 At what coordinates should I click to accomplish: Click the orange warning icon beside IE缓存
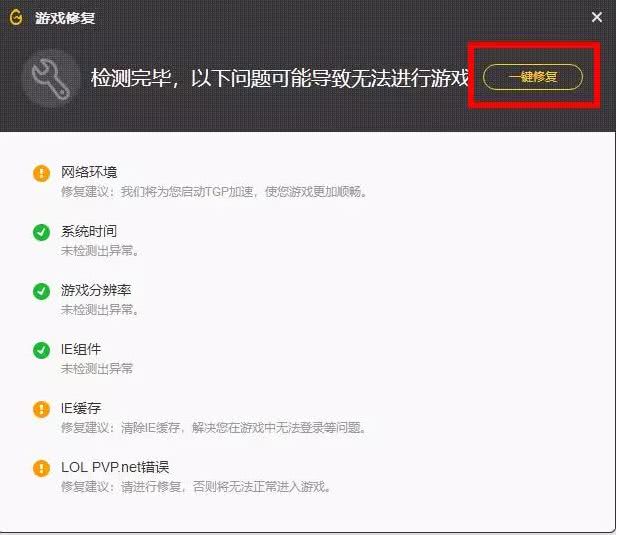coord(41,409)
